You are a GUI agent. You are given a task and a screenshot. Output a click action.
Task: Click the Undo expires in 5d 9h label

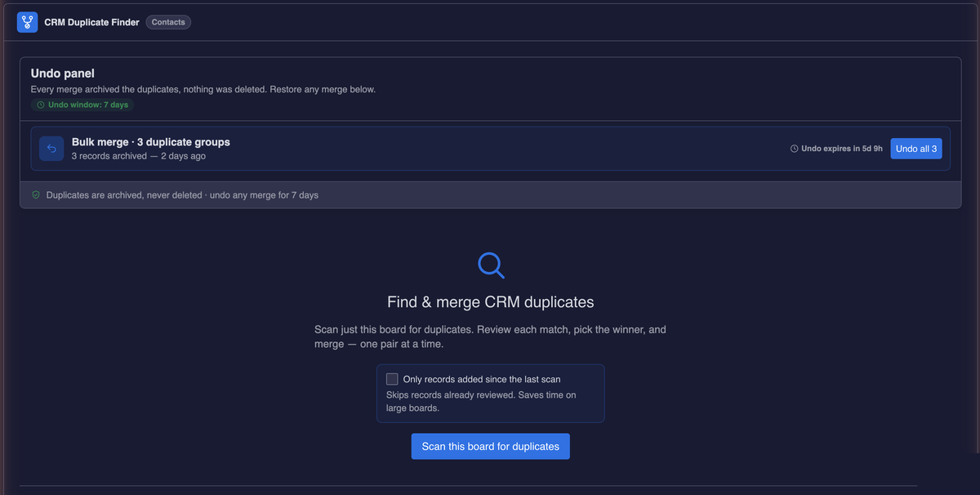pos(842,149)
